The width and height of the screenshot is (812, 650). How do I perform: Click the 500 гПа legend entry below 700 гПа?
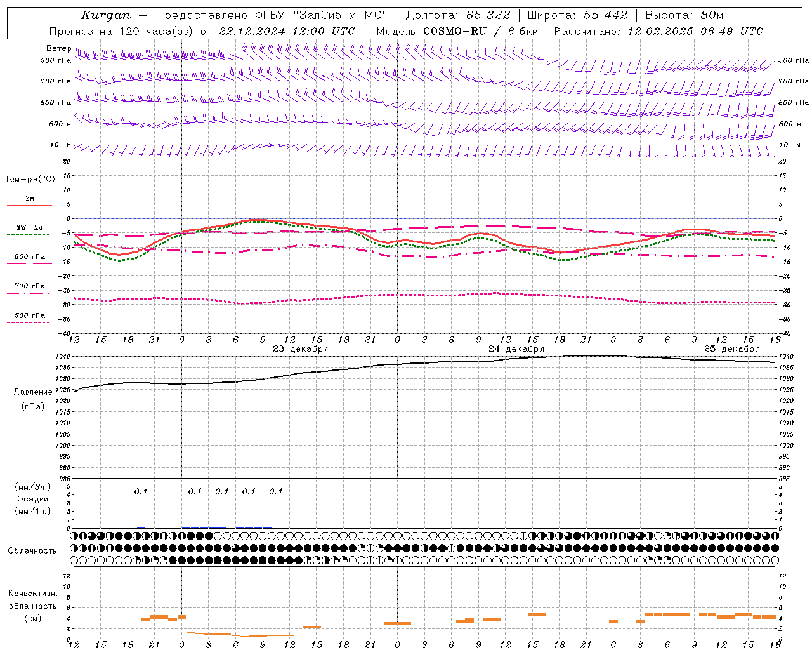coord(29,315)
